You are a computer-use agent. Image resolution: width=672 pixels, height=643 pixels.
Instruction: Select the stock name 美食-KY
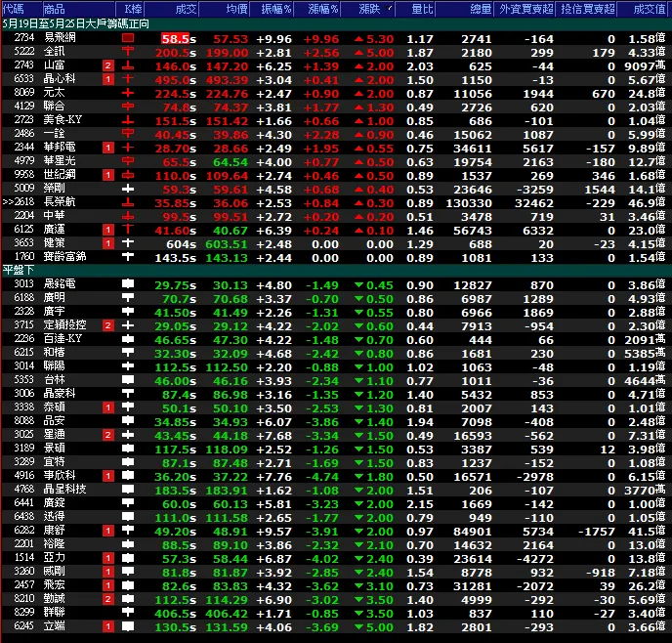pyautogui.click(x=63, y=119)
